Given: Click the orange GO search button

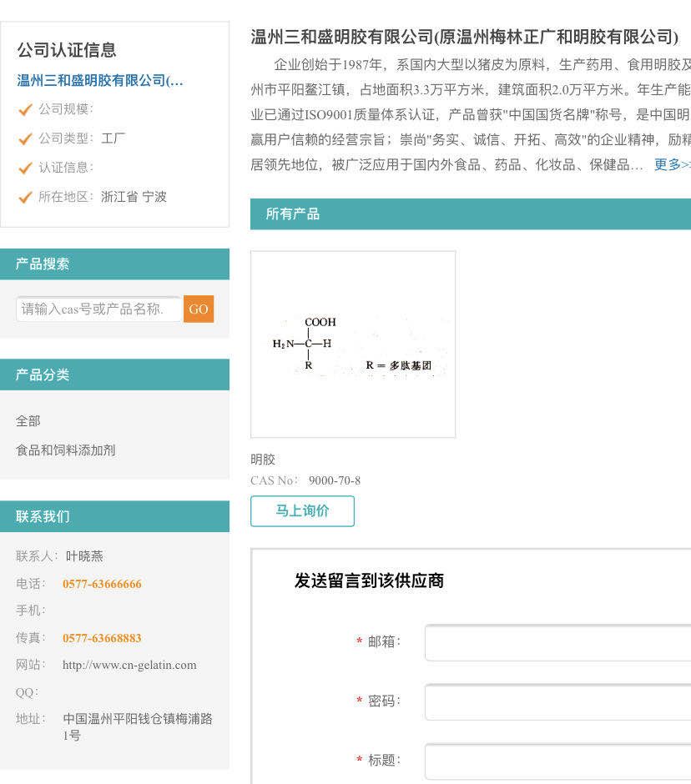Looking at the screenshot, I should click(199, 309).
